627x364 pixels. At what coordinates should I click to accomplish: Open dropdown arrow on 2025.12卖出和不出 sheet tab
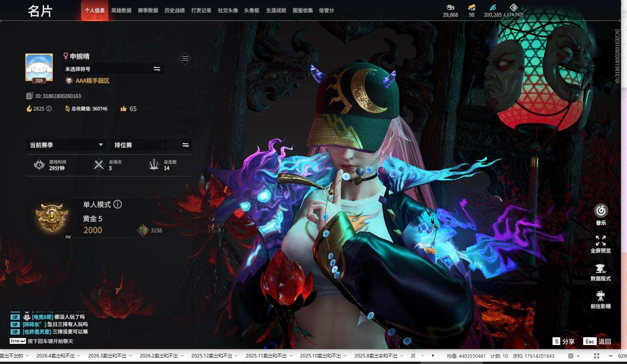pyautogui.click(x=236, y=355)
